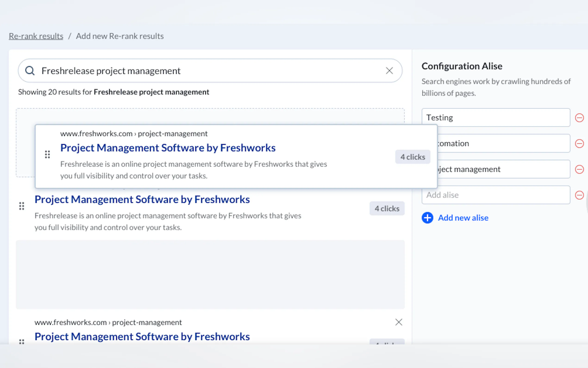588x368 pixels.
Task: Open floating card's Project Management Software title
Action: pyautogui.click(x=168, y=148)
